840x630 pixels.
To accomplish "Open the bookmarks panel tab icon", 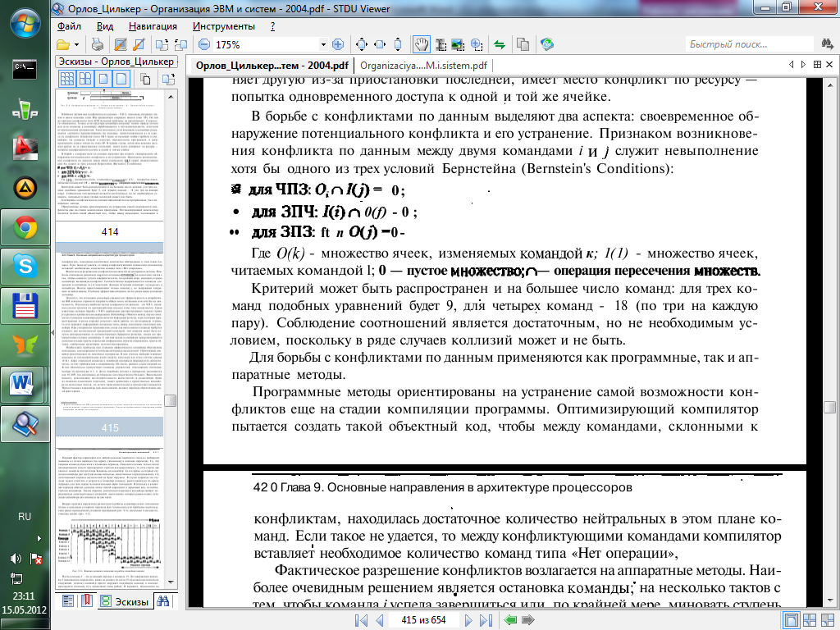I will (86, 601).
